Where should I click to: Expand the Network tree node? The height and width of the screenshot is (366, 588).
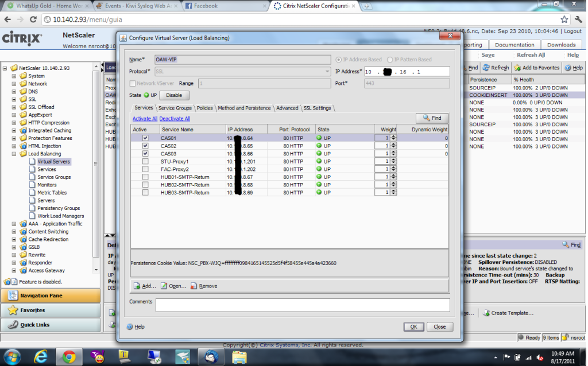(x=14, y=84)
